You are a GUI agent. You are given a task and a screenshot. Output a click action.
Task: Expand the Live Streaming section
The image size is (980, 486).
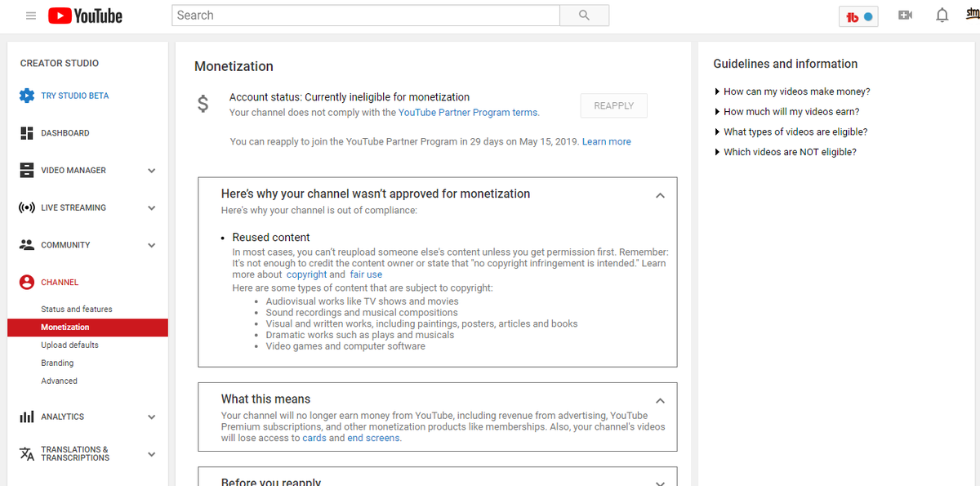point(151,208)
